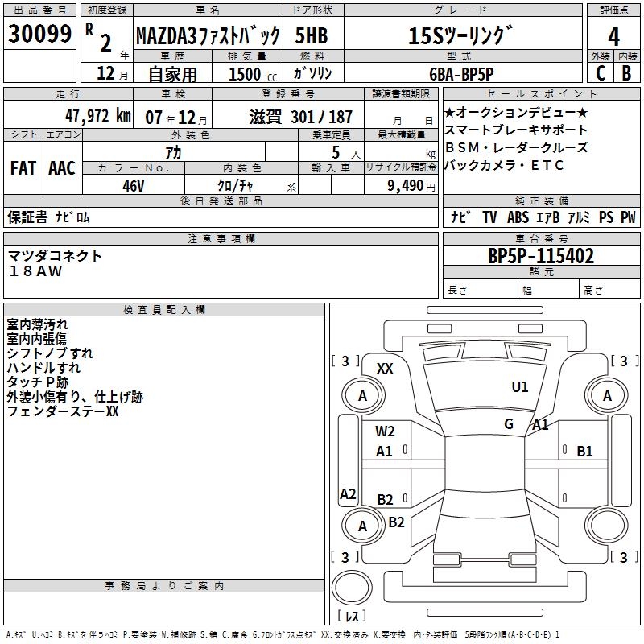Screen dimensions: 644x644
Task: Click inspector note シフトノブすれ
Action: click(50, 353)
